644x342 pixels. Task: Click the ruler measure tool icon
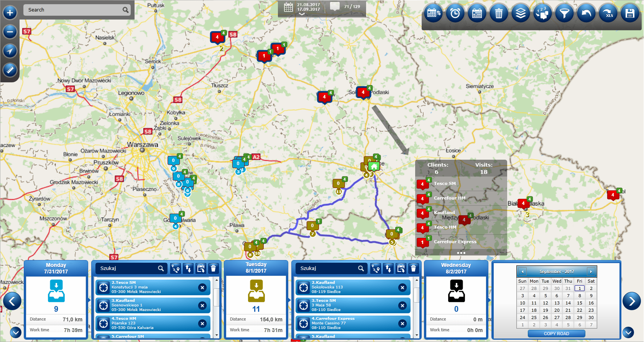pyautogui.click(x=10, y=70)
